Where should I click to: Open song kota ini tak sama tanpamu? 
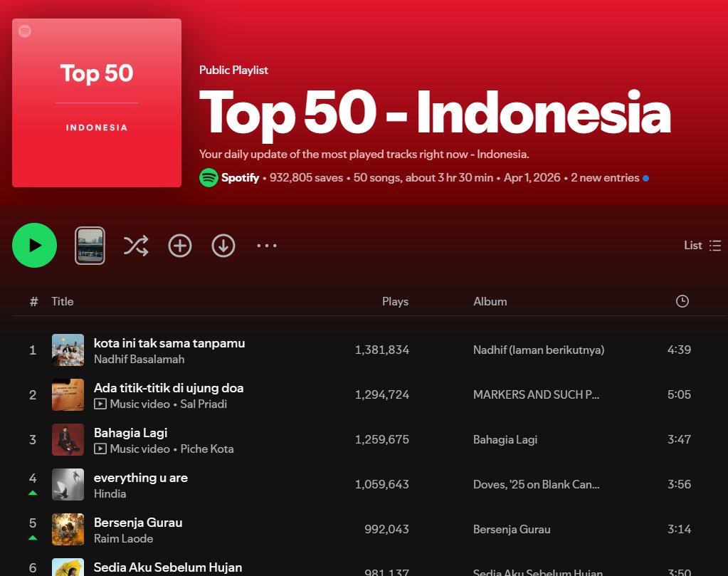(x=169, y=342)
